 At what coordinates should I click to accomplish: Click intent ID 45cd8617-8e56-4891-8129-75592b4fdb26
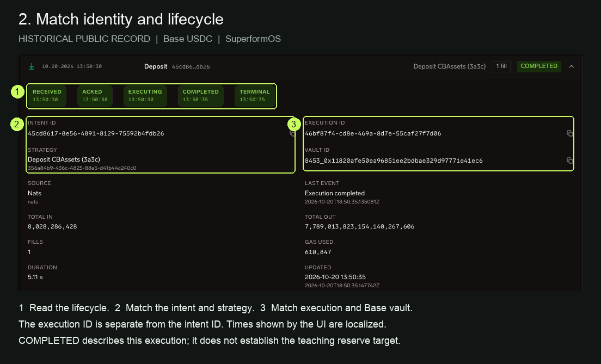(96, 133)
